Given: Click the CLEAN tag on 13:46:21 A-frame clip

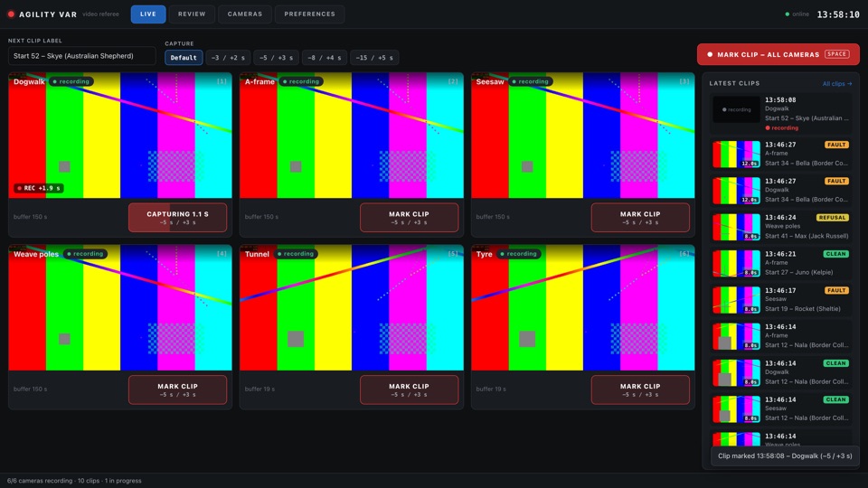Looking at the screenshot, I should (835, 254).
